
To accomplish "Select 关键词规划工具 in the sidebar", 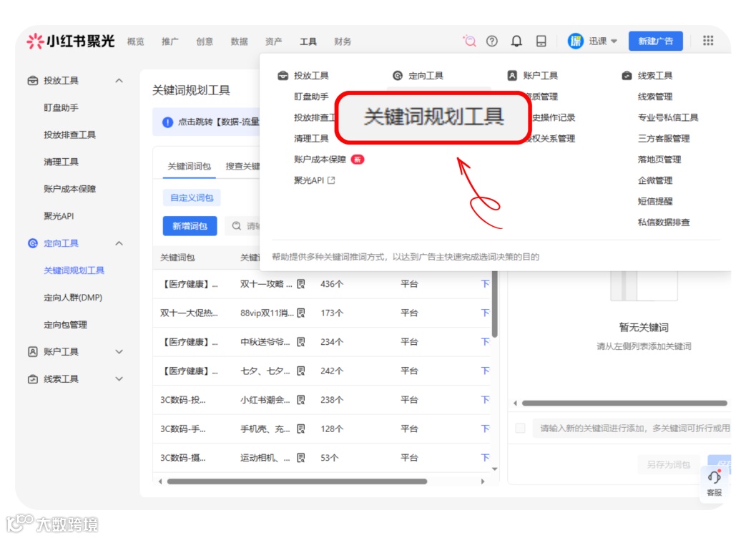I will [x=74, y=270].
